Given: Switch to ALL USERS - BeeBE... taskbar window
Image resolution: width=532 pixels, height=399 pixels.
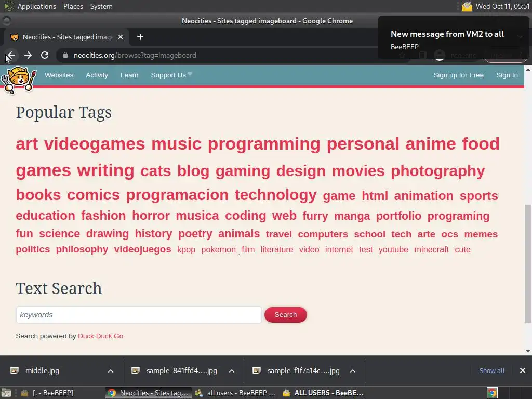Looking at the screenshot, I should click(324, 393).
